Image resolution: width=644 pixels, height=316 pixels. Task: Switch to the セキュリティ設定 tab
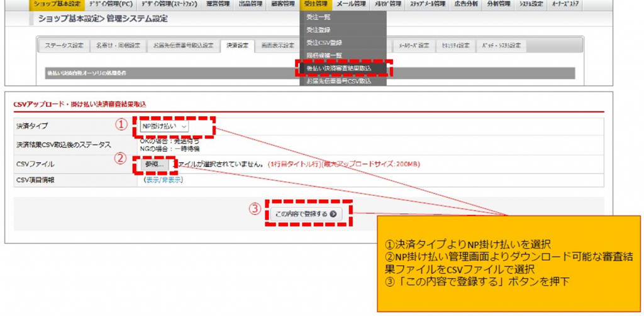[x=455, y=46]
